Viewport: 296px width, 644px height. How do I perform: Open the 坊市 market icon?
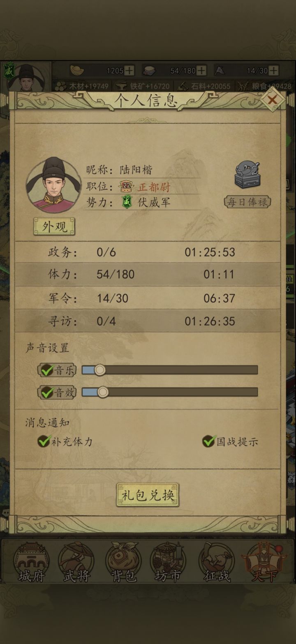168,562
